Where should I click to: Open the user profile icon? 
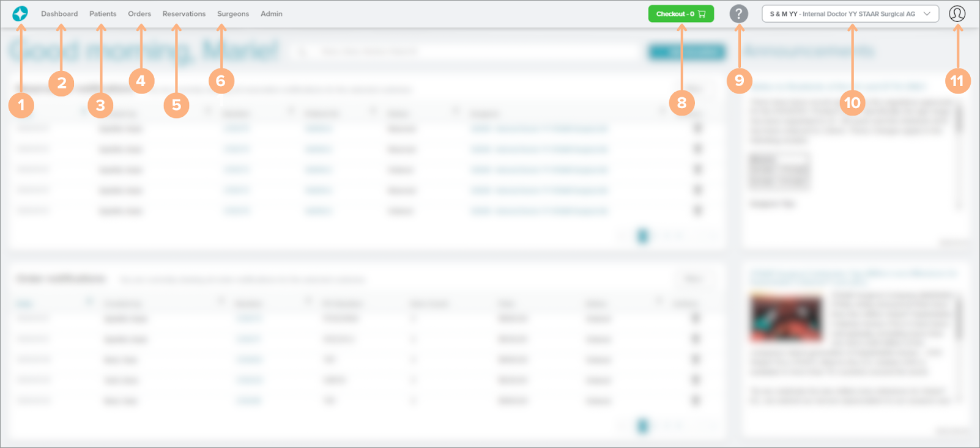(957, 13)
